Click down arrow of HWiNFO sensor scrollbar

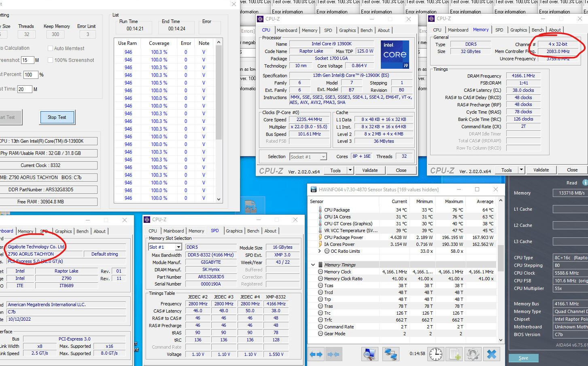[x=501, y=340]
